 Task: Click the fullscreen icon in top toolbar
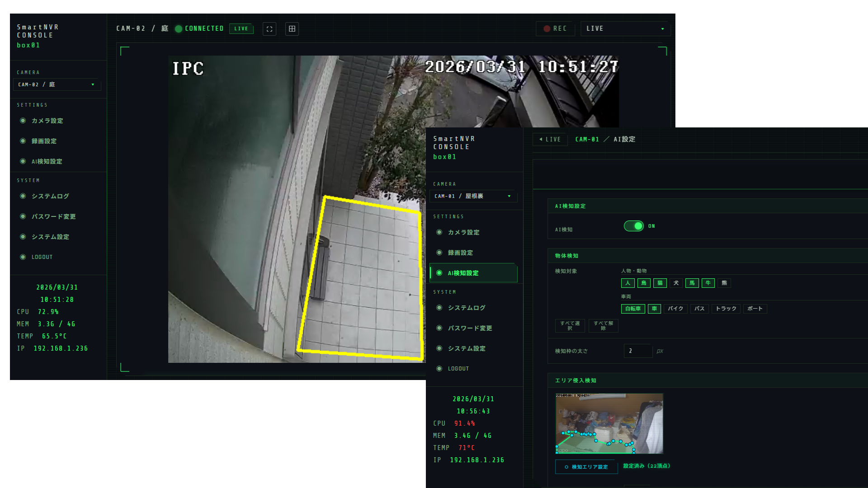[269, 29]
